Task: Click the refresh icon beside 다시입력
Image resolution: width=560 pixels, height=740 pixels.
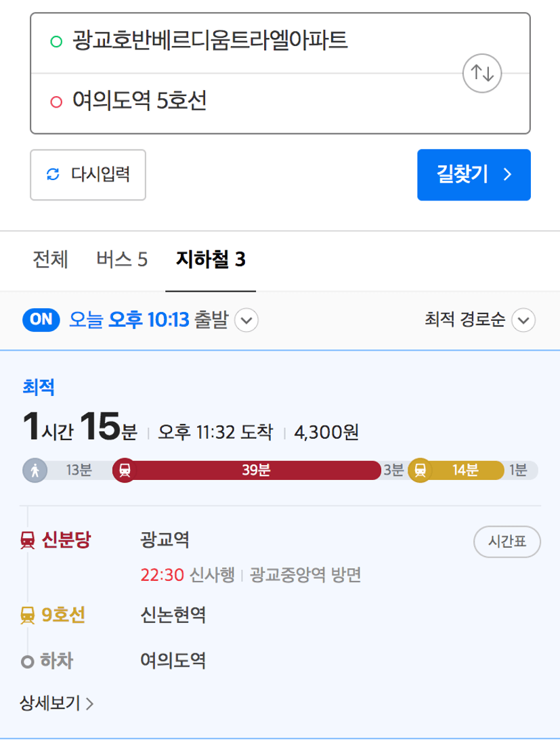Action: [x=53, y=174]
